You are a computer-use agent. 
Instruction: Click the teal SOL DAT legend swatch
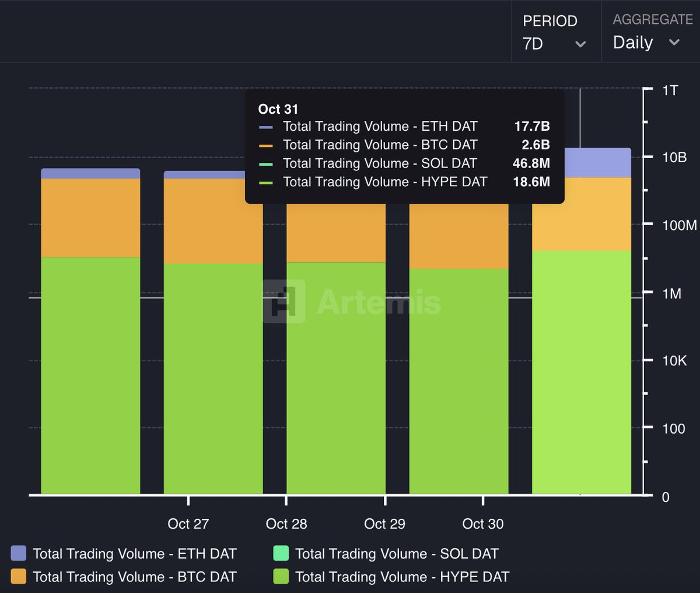click(281, 553)
